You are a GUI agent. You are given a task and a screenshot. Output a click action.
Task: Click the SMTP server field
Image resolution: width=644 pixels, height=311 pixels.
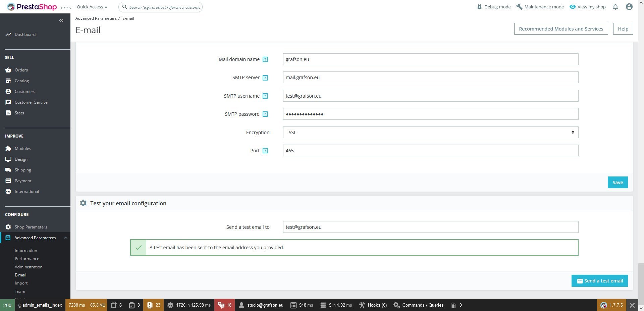pyautogui.click(x=431, y=77)
